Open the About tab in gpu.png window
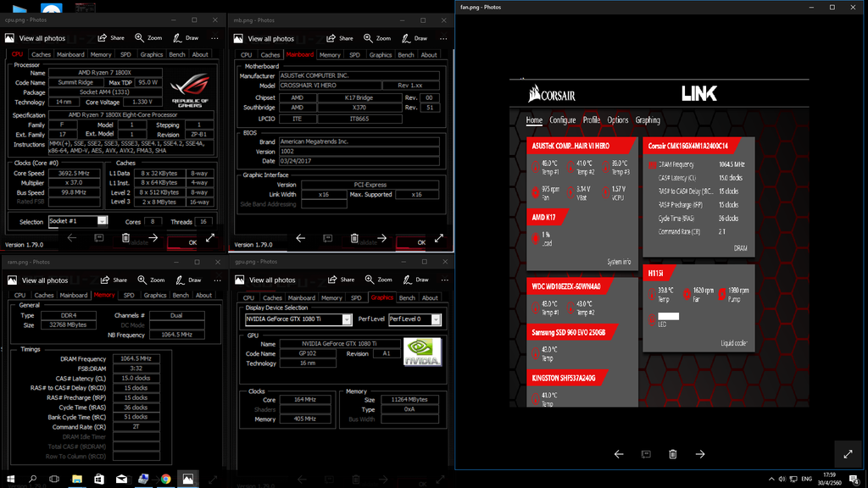The width and height of the screenshot is (868, 488). (430, 298)
